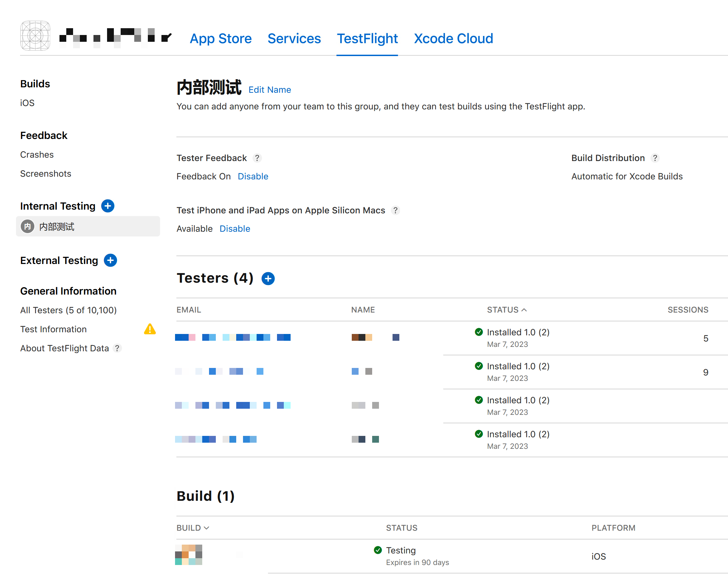The width and height of the screenshot is (728, 583).
Task: Click the app icon placeholder at top left
Action: click(x=35, y=36)
